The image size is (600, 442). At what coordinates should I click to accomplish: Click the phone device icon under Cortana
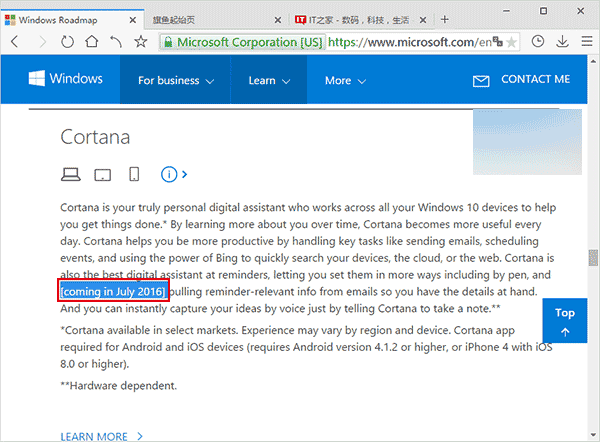tap(134, 174)
